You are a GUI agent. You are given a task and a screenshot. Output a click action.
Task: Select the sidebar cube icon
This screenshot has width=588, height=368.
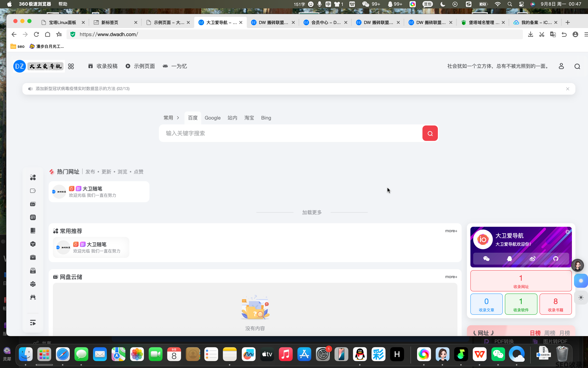33,244
